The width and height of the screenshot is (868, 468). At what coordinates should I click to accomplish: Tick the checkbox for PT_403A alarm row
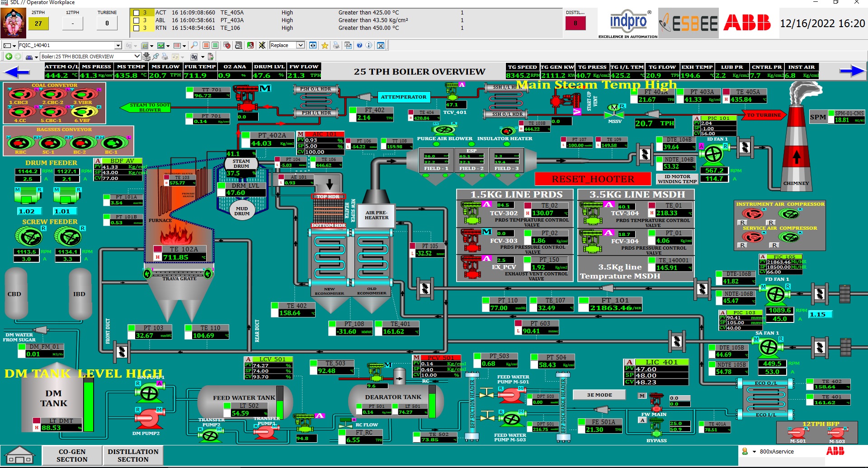click(x=136, y=20)
